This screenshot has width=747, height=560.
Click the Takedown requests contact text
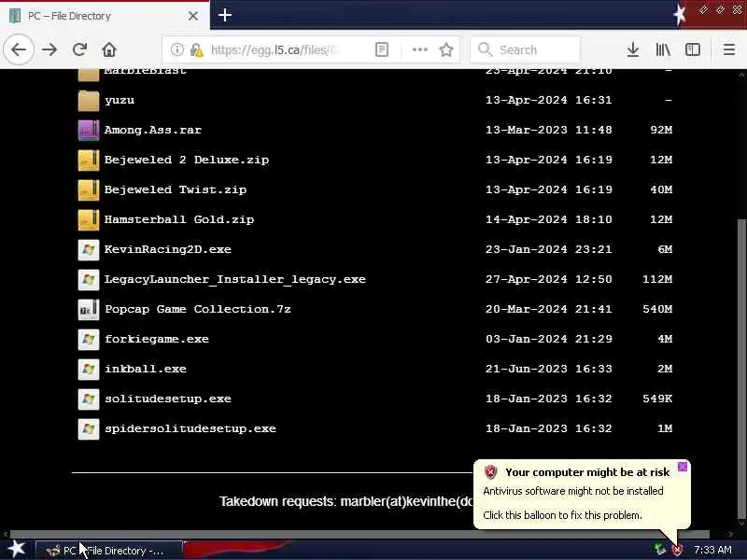[x=346, y=501]
